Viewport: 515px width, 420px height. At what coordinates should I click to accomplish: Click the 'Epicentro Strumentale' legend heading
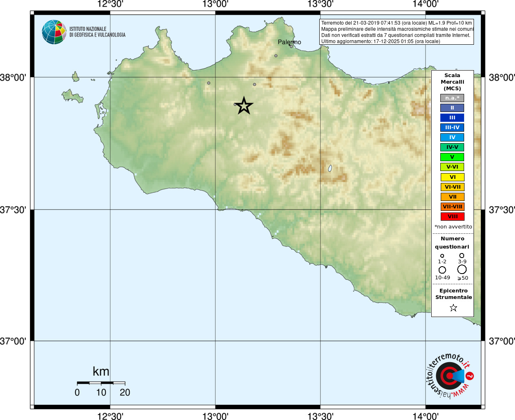(x=453, y=294)
